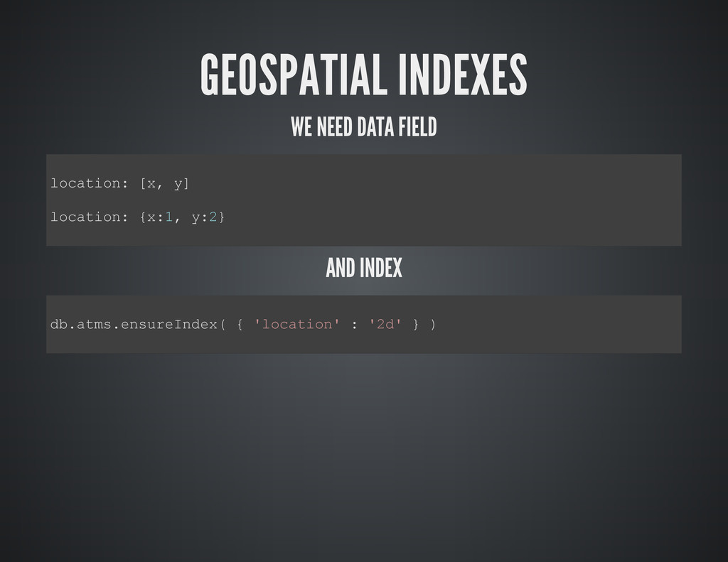This screenshot has width=728, height=562.
Task: Select the WE NEED DATA FIELD subheading
Action: pyautogui.click(x=364, y=126)
